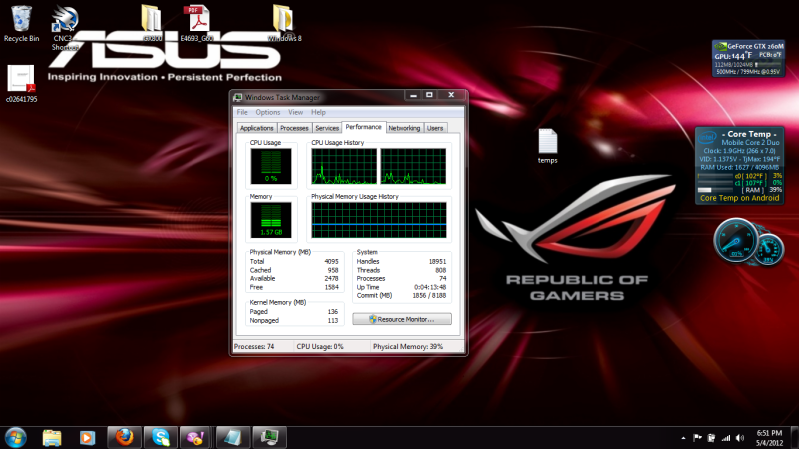
Task: Switch to the Networking tab
Action: 404,128
